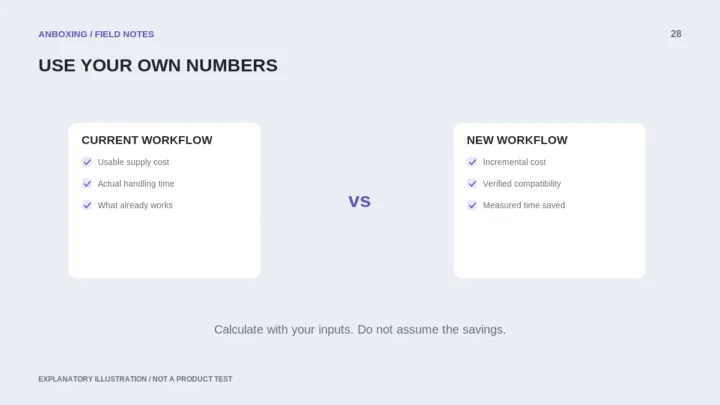
Task: Select the Actual handling time text
Action: pos(136,184)
